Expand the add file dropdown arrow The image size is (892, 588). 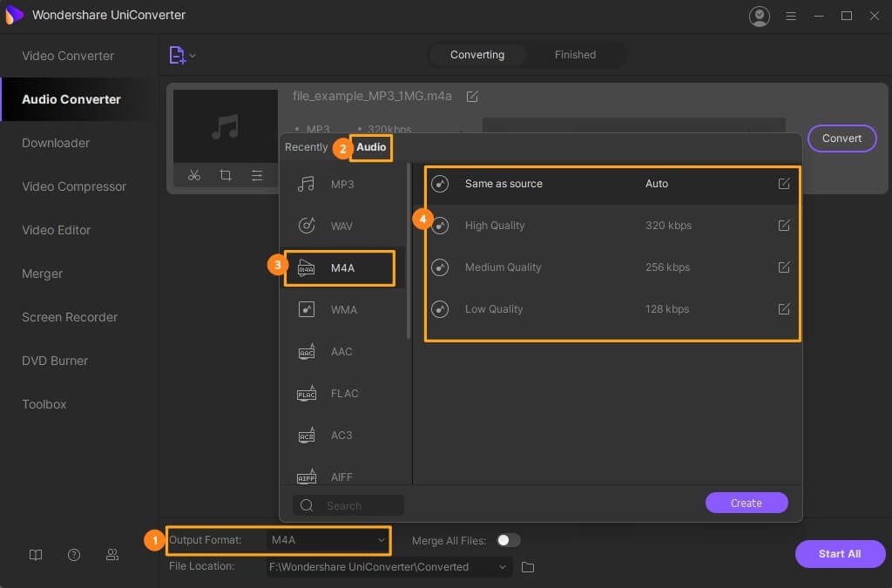[193, 56]
